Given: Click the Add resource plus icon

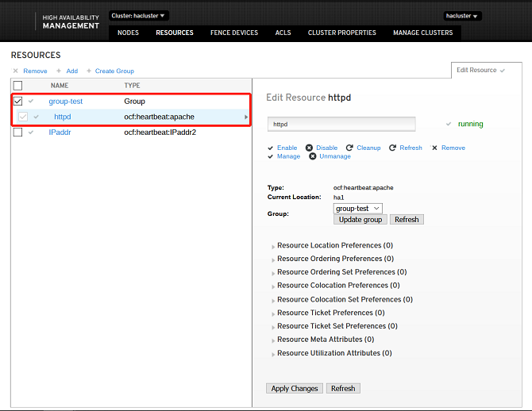Looking at the screenshot, I should click(x=58, y=71).
